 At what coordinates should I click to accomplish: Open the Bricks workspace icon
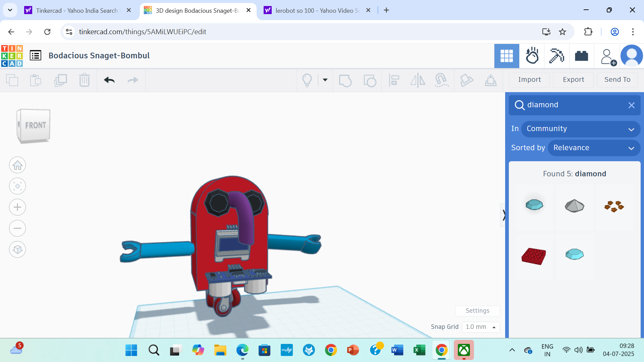[x=581, y=56]
